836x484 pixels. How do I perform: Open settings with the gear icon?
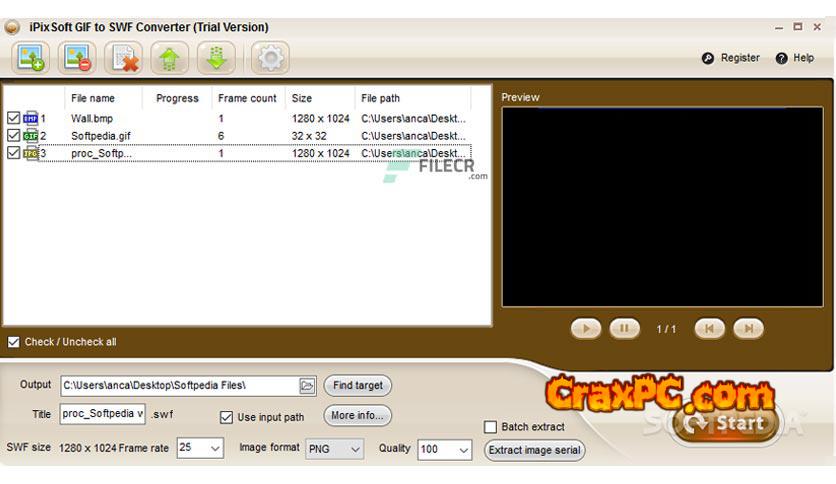pos(269,58)
